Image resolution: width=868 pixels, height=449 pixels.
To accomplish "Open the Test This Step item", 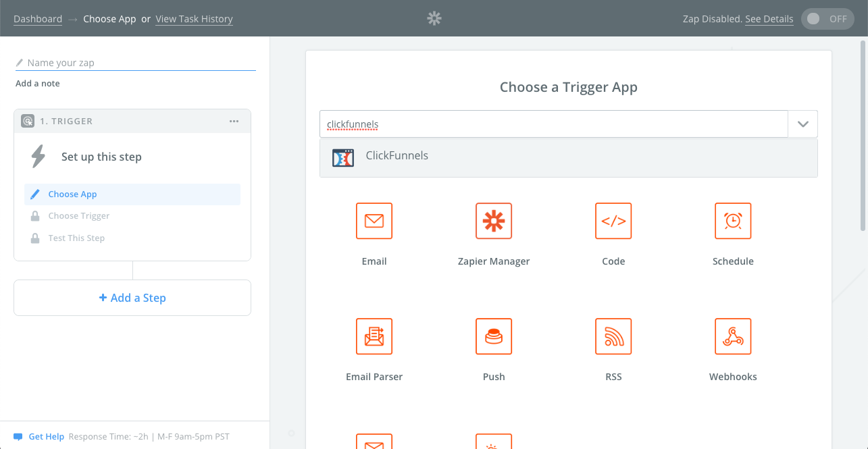I will [x=132, y=238].
